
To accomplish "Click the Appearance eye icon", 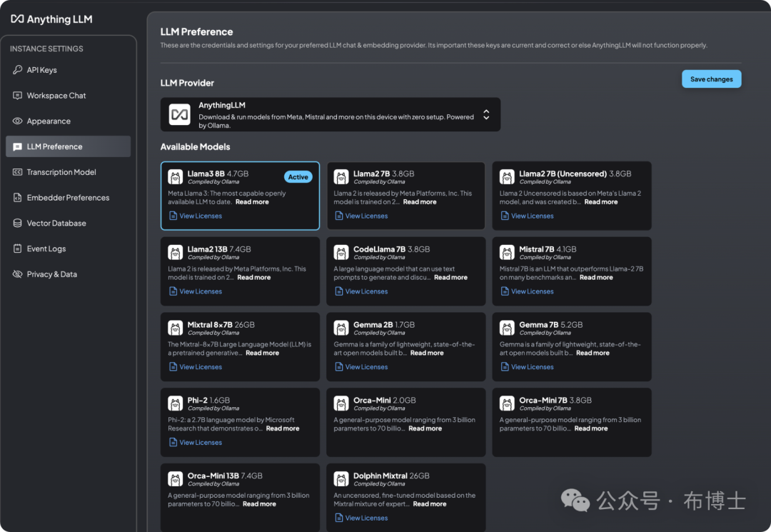I will coord(17,121).
